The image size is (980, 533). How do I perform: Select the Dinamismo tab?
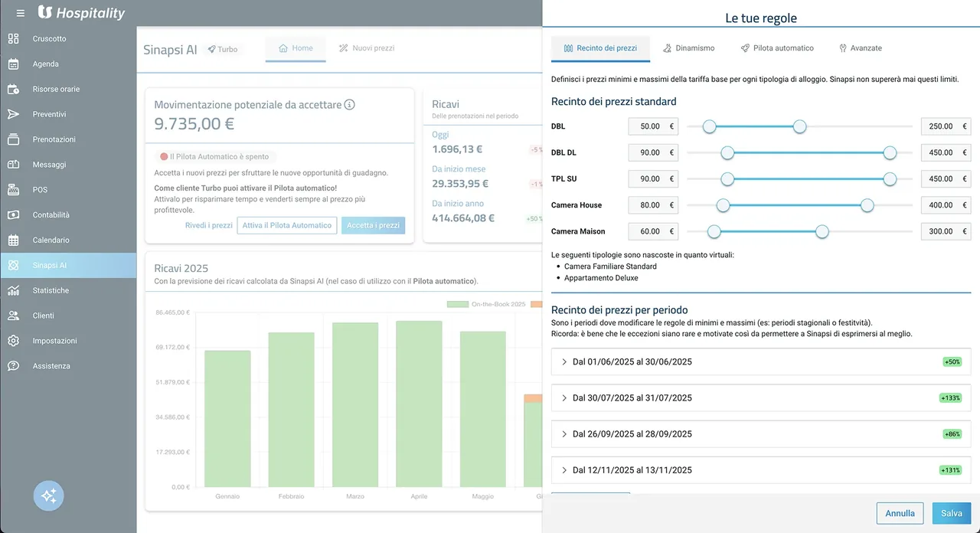(x=688, y=48)
